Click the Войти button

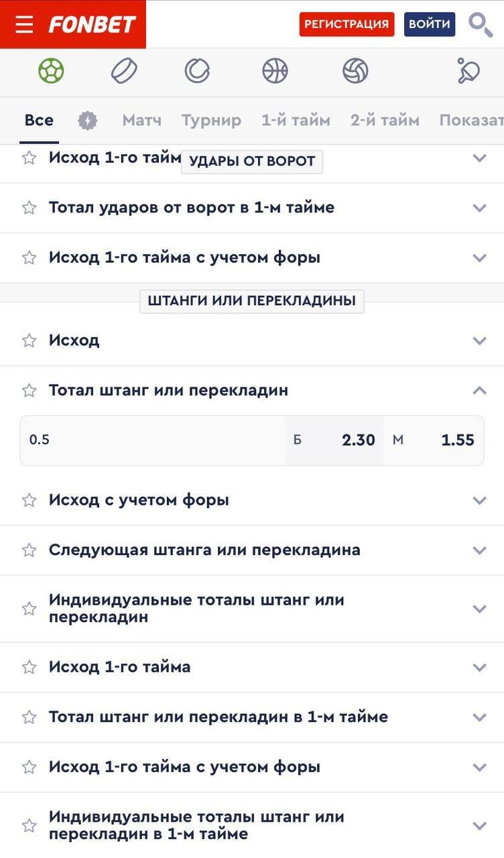click(430, 24)
